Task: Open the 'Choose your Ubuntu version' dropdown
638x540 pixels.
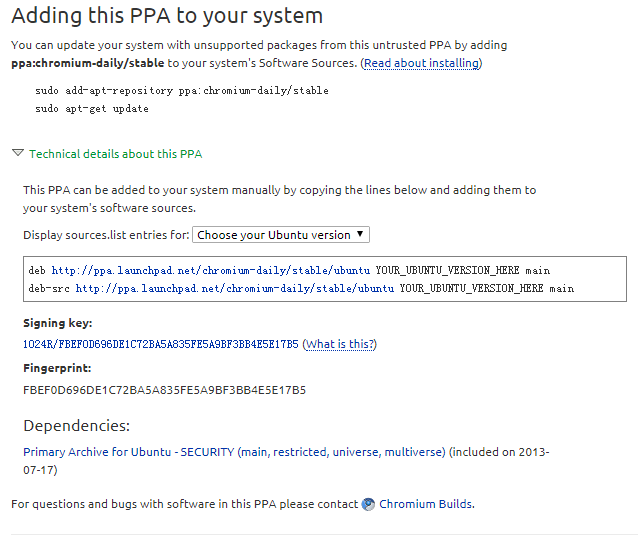Action: click(280, 235)
